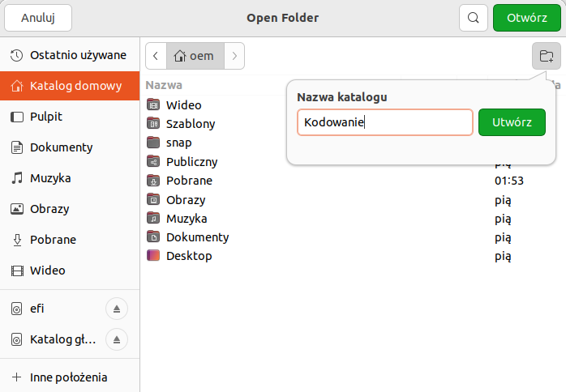Click the snap folder icon in list
The width and height of the screenshot is (566, 392).
click(x=153, y=142)
